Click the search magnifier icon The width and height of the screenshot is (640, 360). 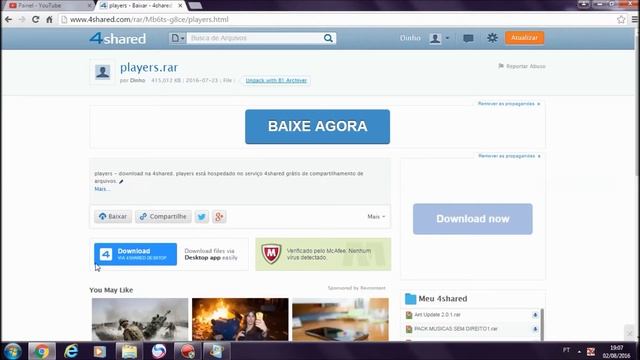pos(329,38)
